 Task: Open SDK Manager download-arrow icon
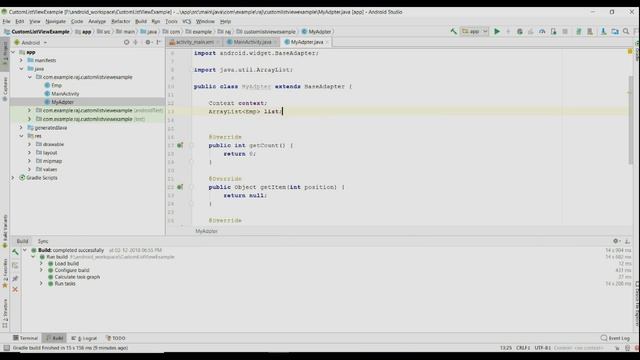click(x=603, y=31)
